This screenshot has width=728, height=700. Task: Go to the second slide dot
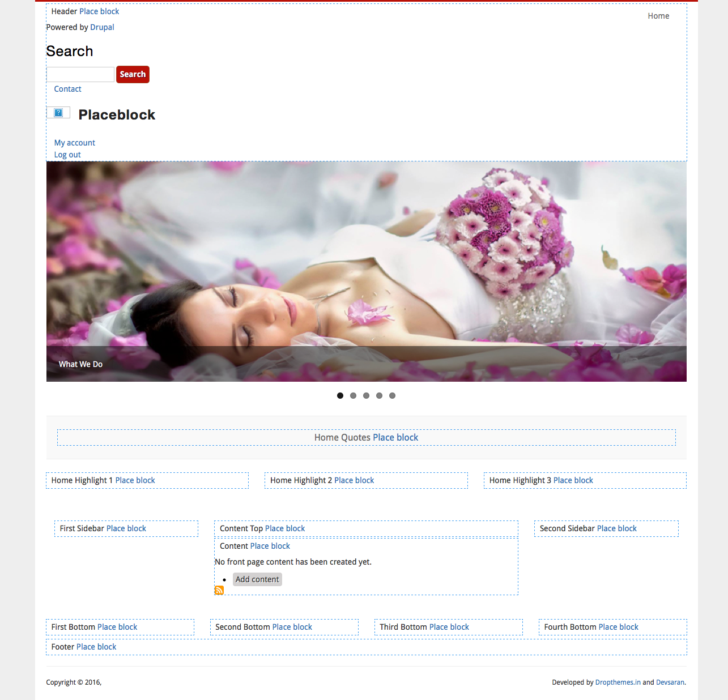coord(353,396)
